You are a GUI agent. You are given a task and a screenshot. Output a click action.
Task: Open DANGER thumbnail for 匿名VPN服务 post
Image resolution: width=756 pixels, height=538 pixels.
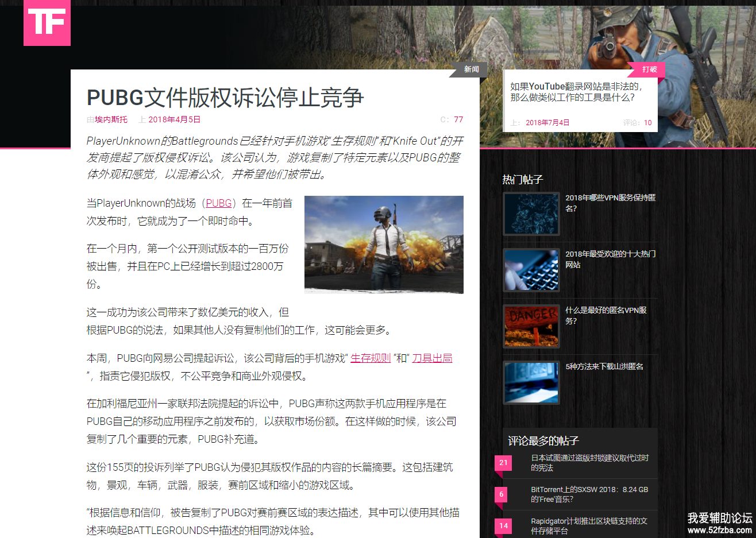(x=531, y=326)
